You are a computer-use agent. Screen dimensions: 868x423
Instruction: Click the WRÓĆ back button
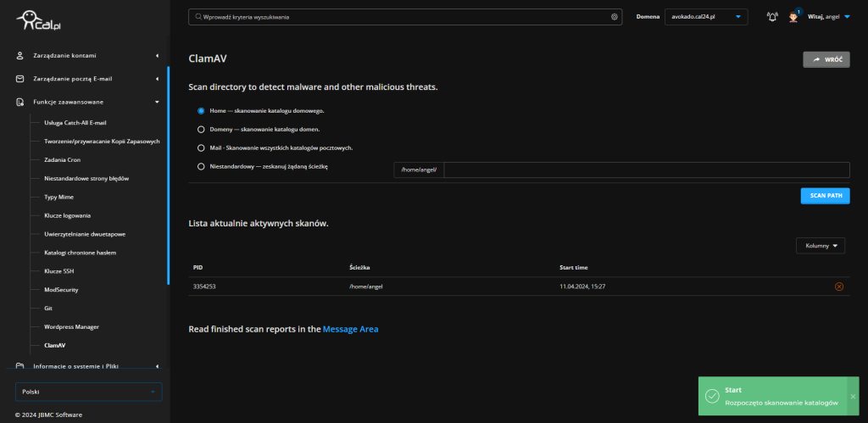(x=826, y=59)
